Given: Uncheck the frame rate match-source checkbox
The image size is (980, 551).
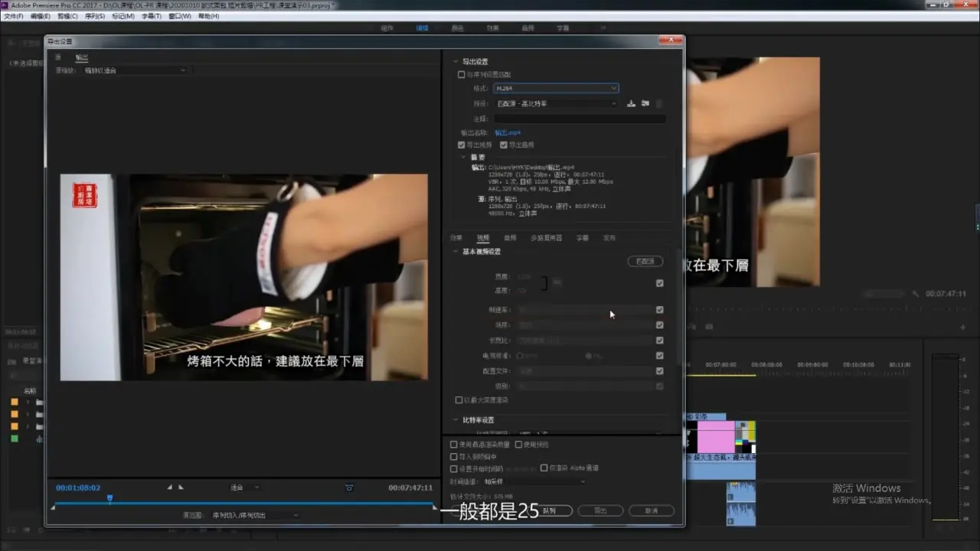Looking at the screenshot, I should [659, 310].
